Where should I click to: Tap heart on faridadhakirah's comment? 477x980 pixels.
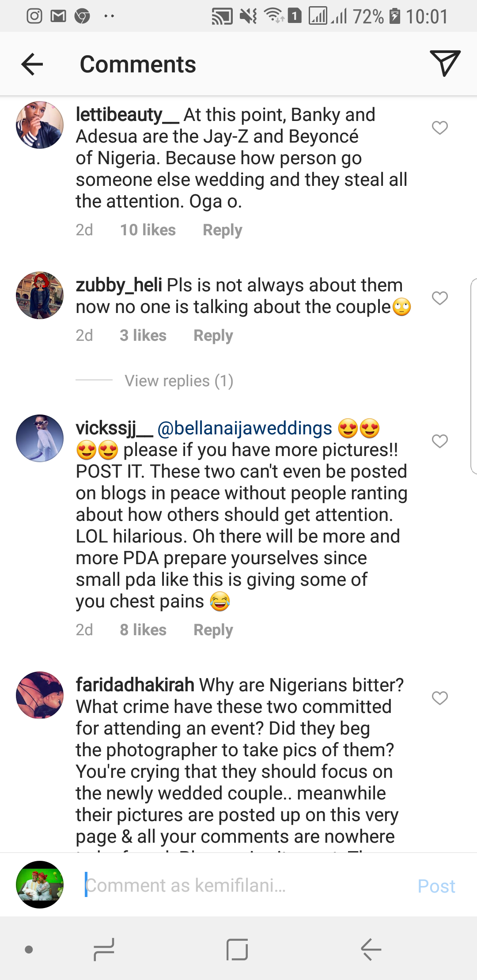pos(439,698)
